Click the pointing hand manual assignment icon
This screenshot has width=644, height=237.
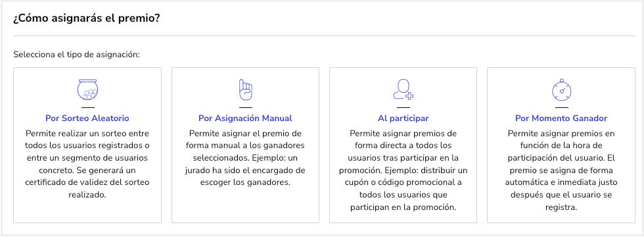pos(245,90)
